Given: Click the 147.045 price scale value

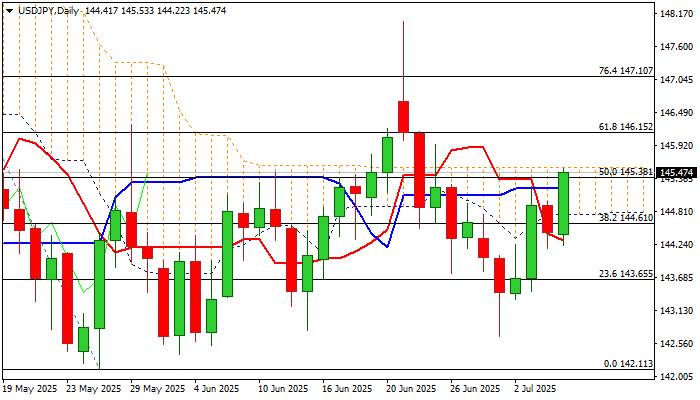Looking at the screenshot, I should coord(676,80).
